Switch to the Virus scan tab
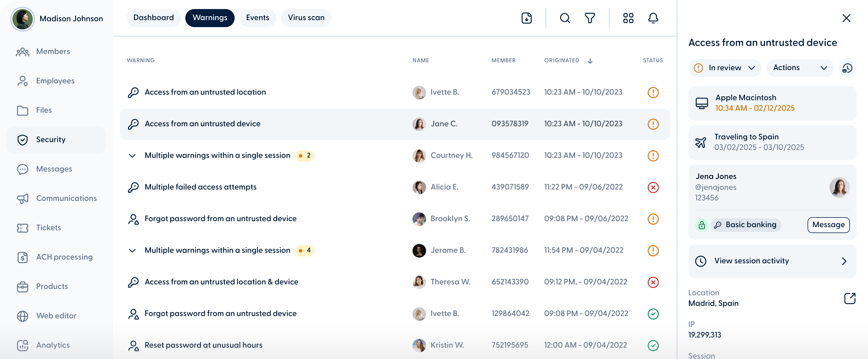This screenshot has width=868, height=359. pos(306,18)
